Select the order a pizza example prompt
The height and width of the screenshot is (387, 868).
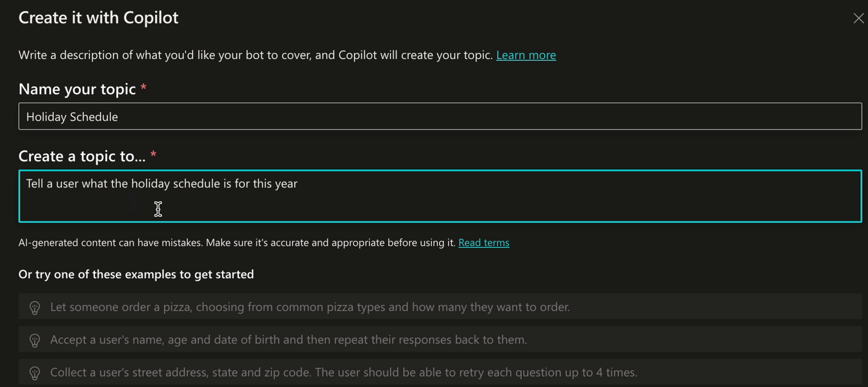[310, 307]
